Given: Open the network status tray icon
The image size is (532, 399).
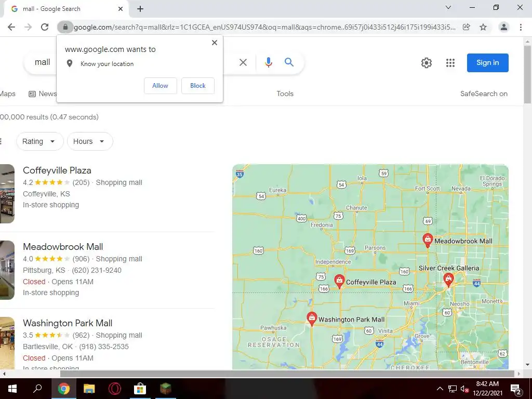Looking at the screenshot, I should pos(453,389).
